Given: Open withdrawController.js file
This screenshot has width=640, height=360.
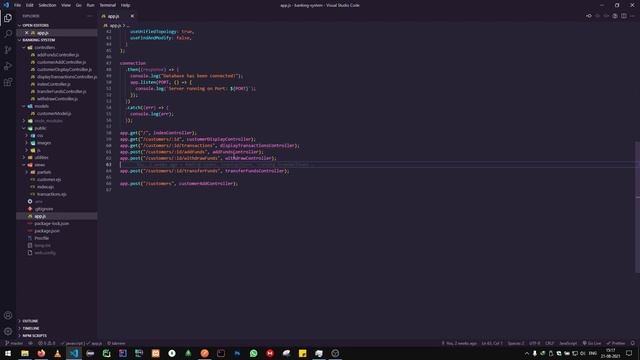Looking at the screenshot, I should coord(57,99).
